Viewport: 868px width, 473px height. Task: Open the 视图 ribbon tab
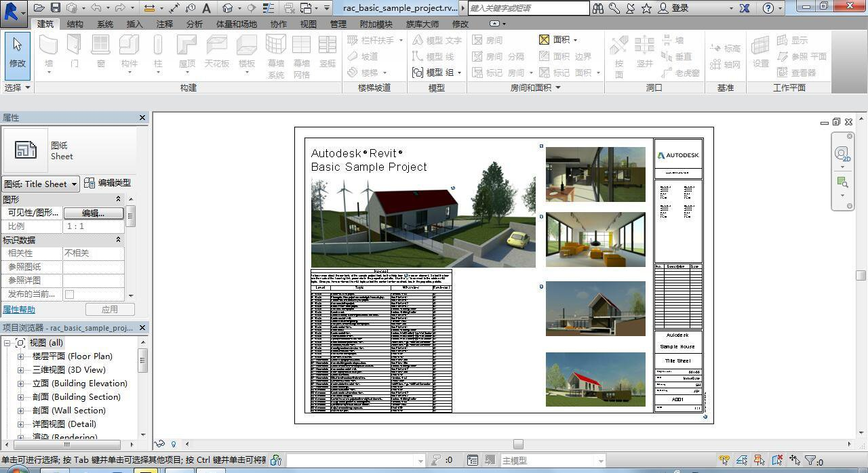point(308,24)
